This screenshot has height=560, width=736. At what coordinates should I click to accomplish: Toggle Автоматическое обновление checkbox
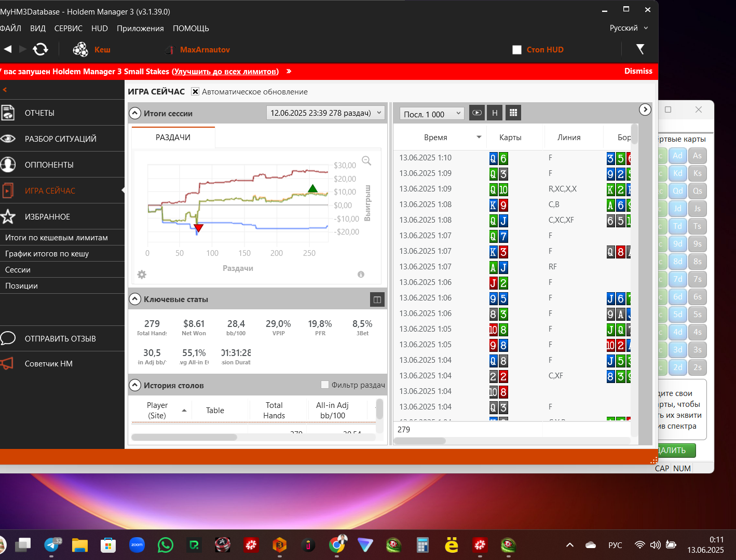point(195,91)
